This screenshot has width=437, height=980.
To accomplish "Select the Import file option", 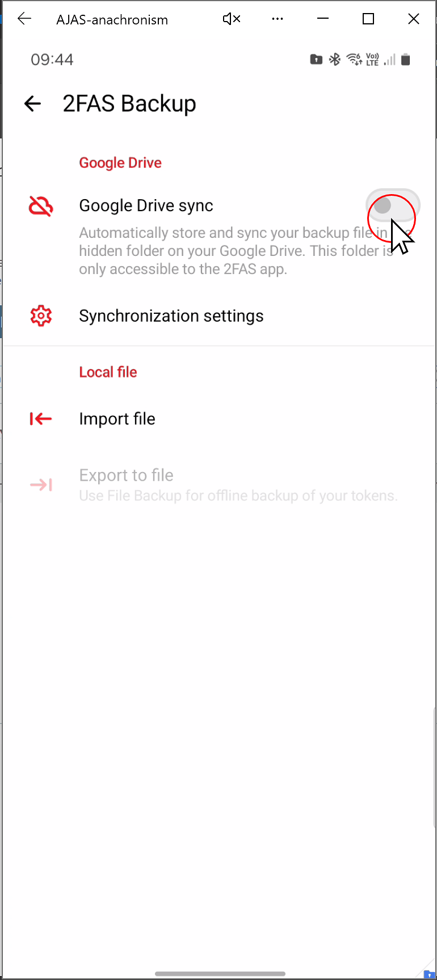I will (117, 419).
